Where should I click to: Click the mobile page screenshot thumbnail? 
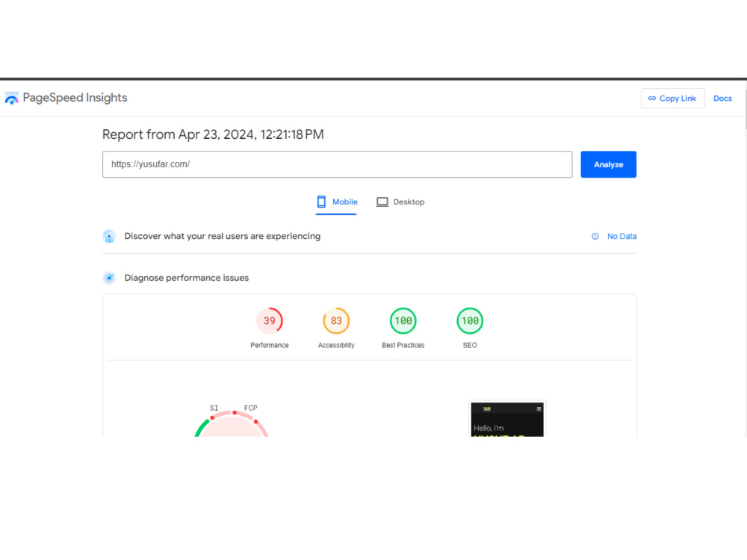point(507,419)
